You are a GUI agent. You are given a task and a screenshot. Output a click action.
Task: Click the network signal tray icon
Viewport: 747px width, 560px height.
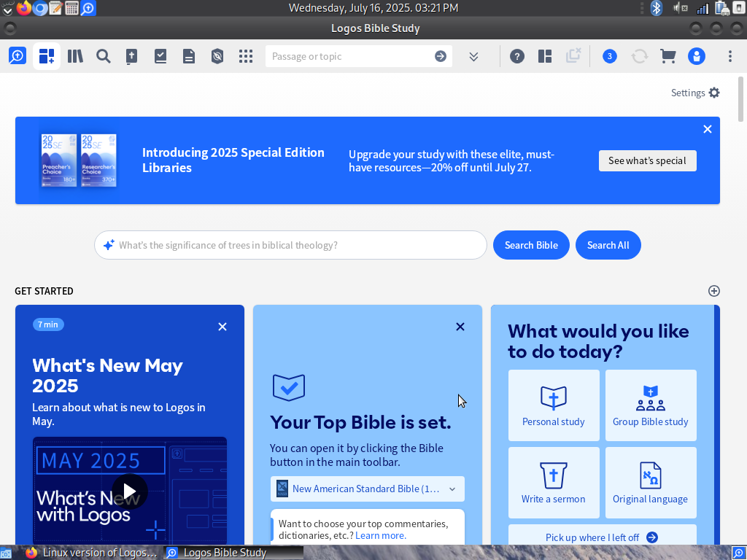click(703, 8)
